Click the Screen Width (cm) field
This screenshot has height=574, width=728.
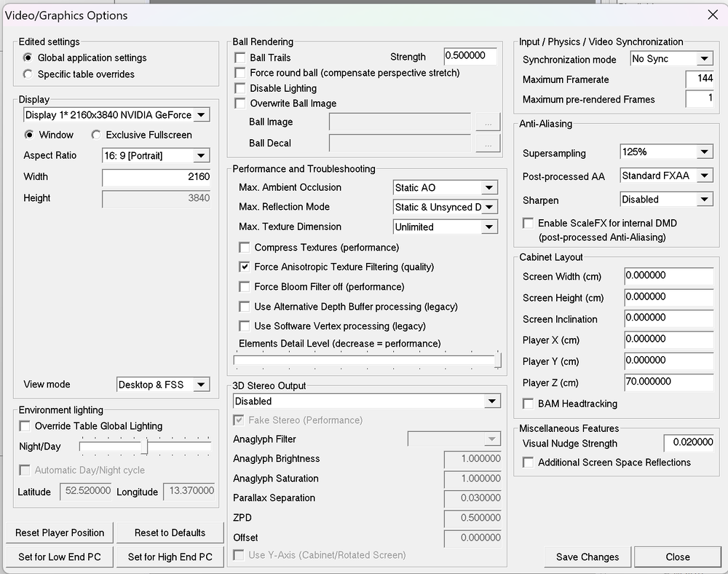click(x=669, y=276)
